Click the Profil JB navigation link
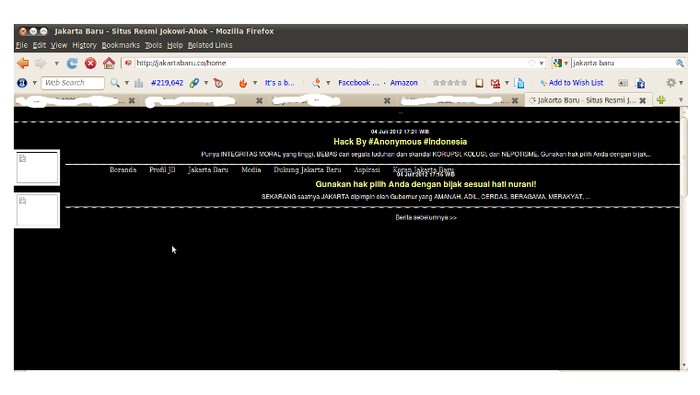This screenshot has width=700, height=395. tap(162, 170)
